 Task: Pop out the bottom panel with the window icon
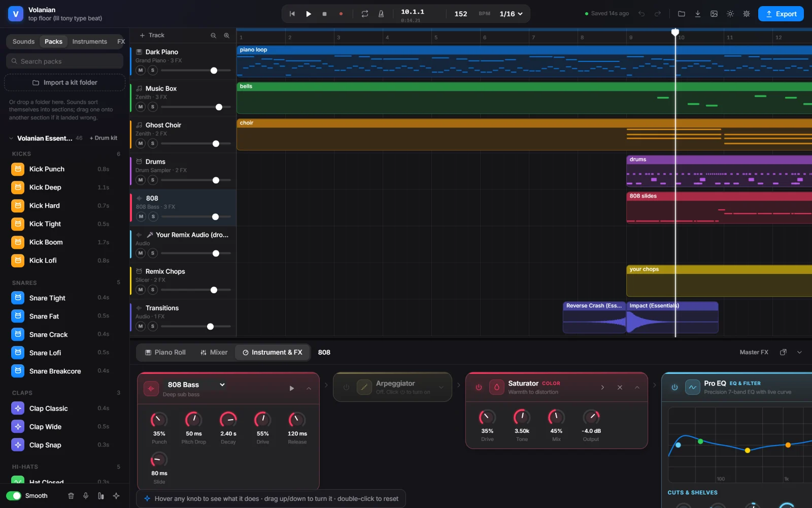(x=783, y=352)
